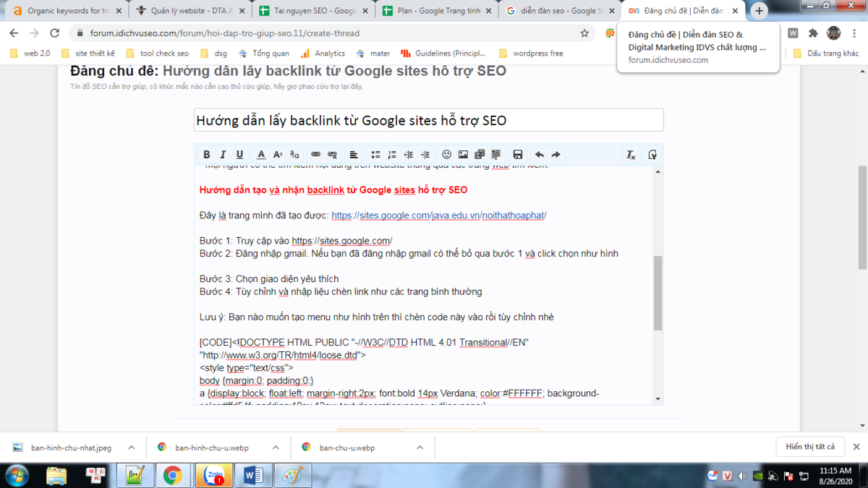Open the Analytics bookmark

[323, 53]
